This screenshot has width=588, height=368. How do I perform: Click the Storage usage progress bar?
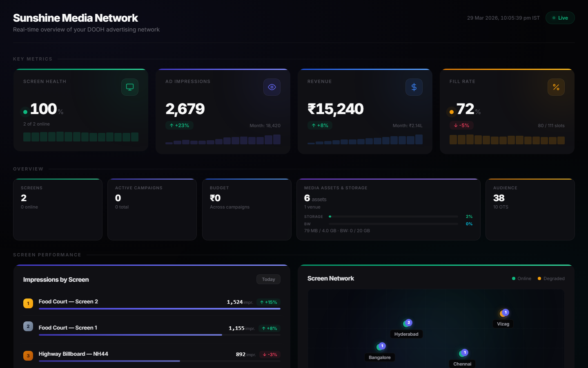(393, 216)
